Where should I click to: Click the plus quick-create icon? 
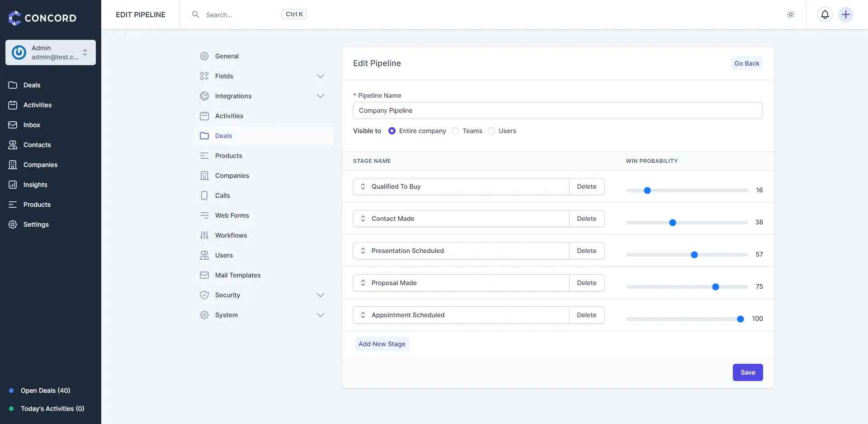click(x=846, y=14)
